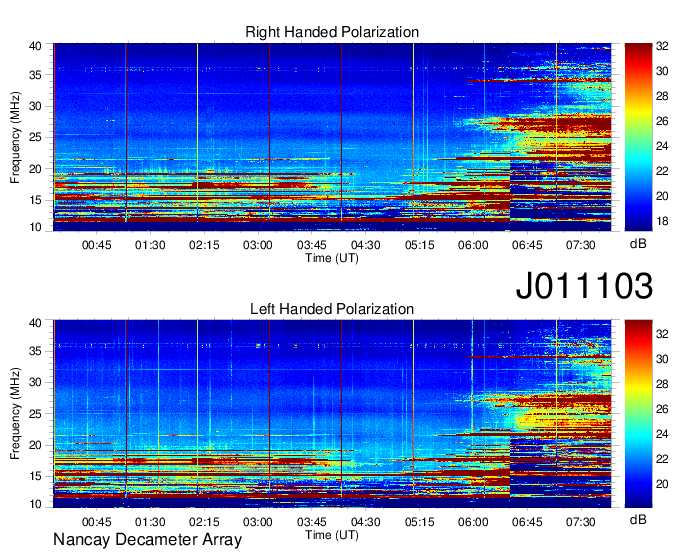Click the "dB" label under the bottom color bar

point(638,519)
